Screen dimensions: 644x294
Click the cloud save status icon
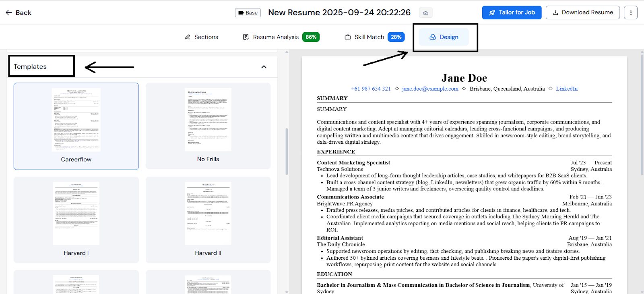[425, 13]
